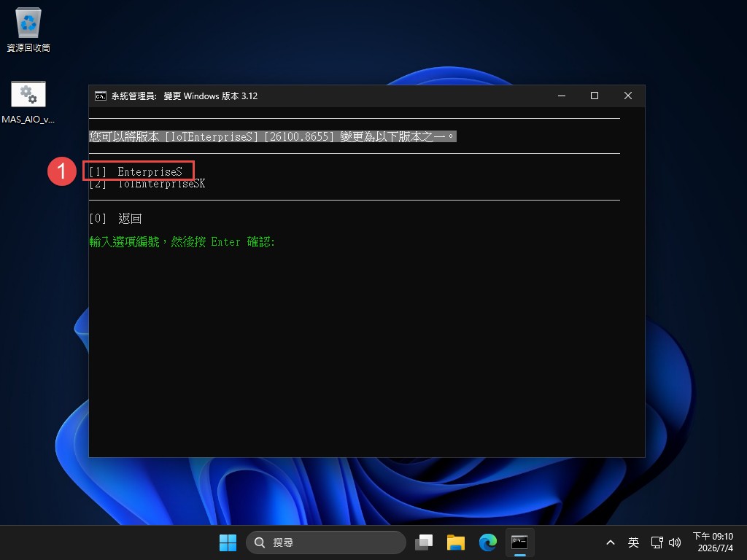Expand the hidden system tray icons chevron
The width and height of the screenshot is (747, 560).
pos(611,542)
